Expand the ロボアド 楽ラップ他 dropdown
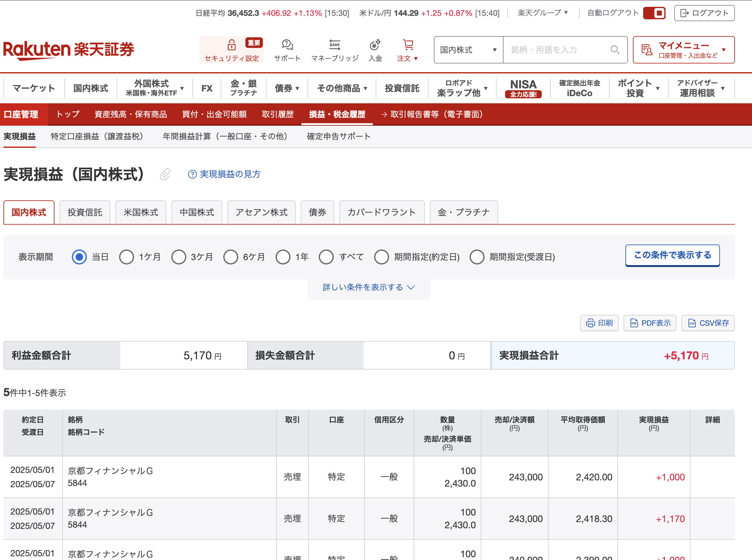The height and width of the screenshot is (560, 752). pos(462,88)
